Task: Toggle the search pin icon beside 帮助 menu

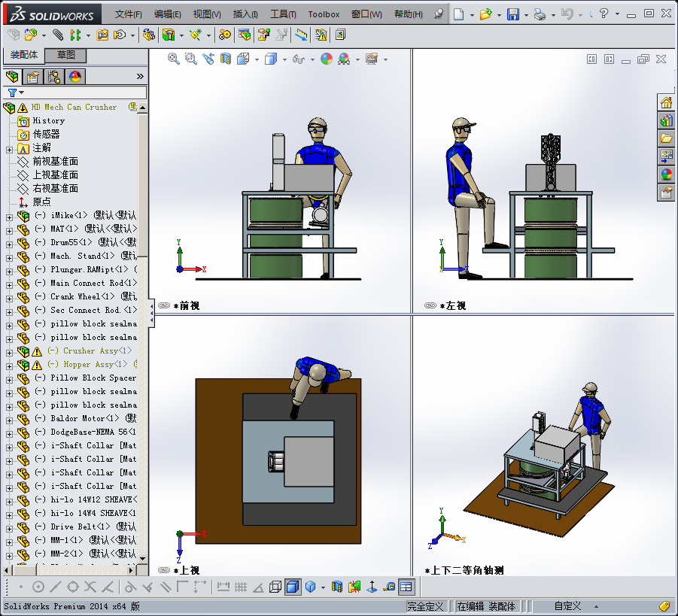Action: pyautogui.click(x=439, y=14)
